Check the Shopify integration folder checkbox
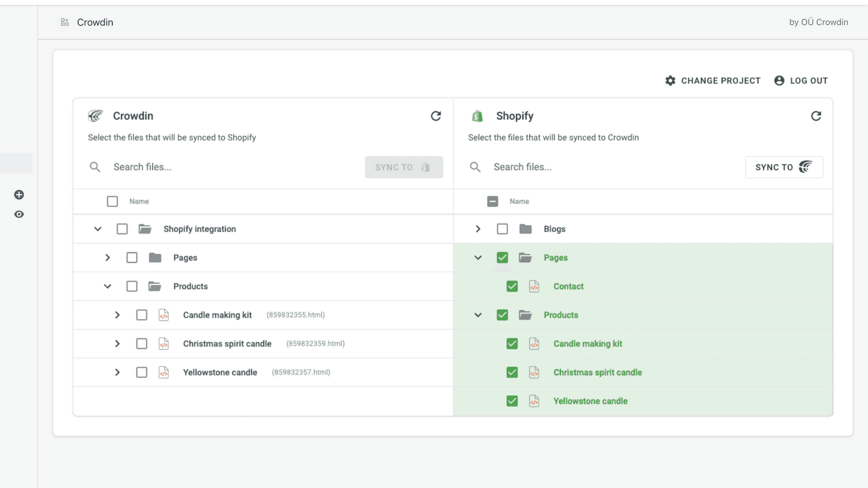 (x=122, y=229)
